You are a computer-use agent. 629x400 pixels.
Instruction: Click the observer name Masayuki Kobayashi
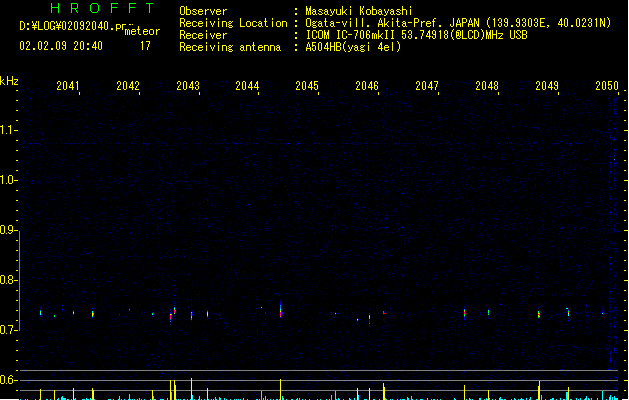coord(359,11)
